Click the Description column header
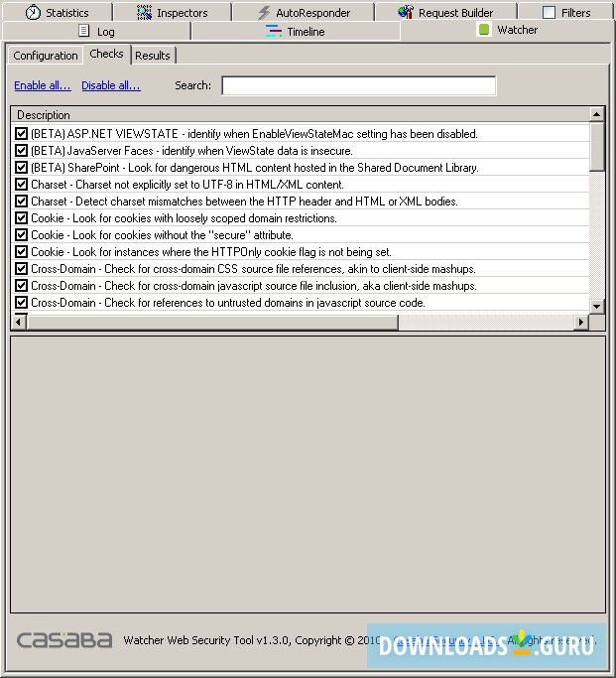The image size is (616, 678). (x=301, y=114)
